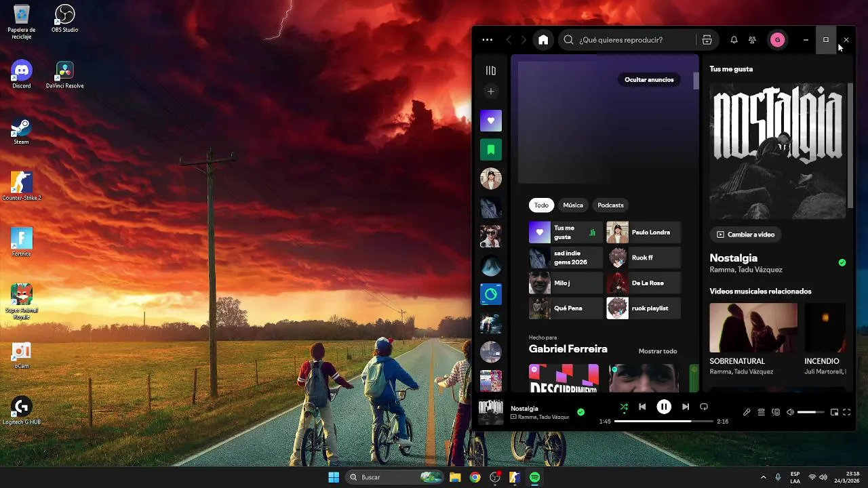Click the main content scrollbar in Spotify
868x488 pixels.
(696, 81)
